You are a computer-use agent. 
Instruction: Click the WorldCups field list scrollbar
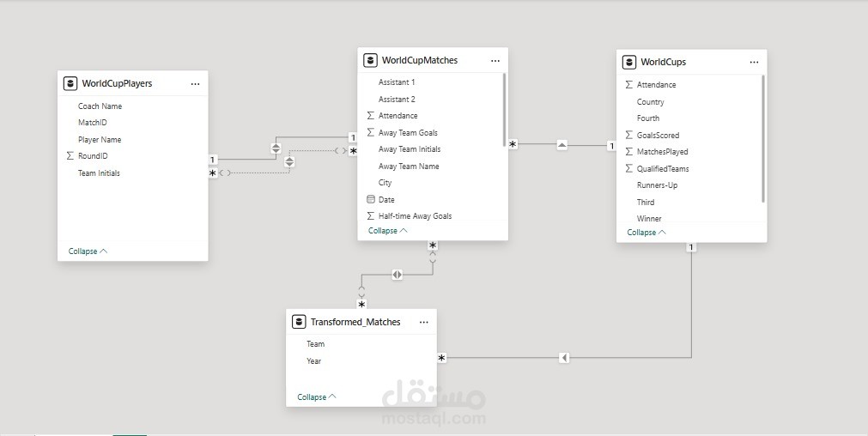[762, 137]
